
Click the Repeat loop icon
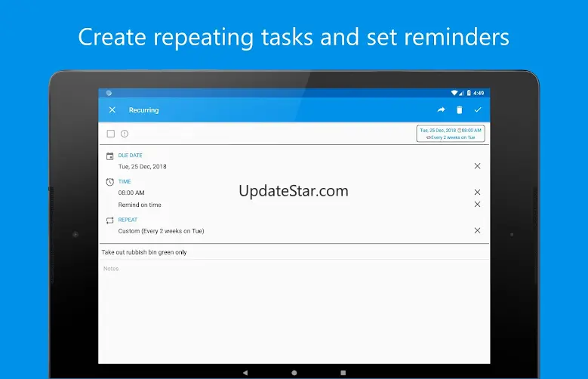[109, 220]
